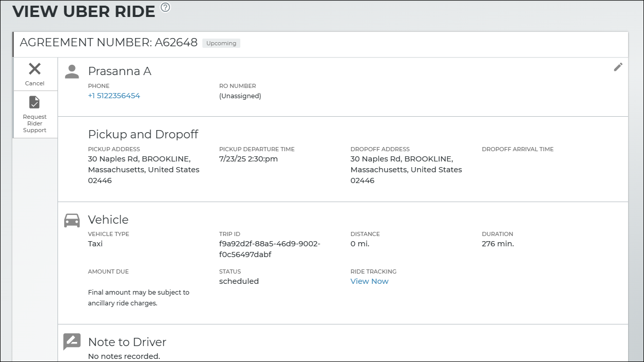Click the 276 min. duration value
Screen dimensions: 644x362
(x=498, y=244)
